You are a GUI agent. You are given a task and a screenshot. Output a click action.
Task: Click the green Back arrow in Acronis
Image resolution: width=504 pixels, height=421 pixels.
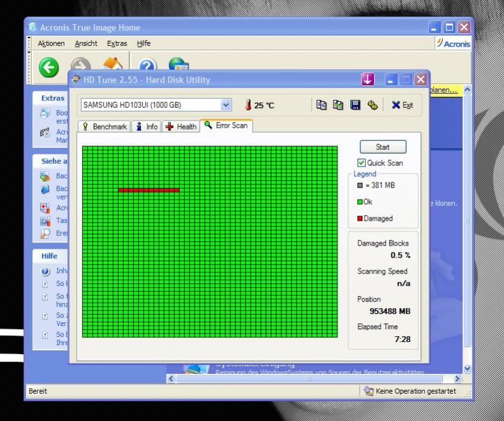click(49, 68)
